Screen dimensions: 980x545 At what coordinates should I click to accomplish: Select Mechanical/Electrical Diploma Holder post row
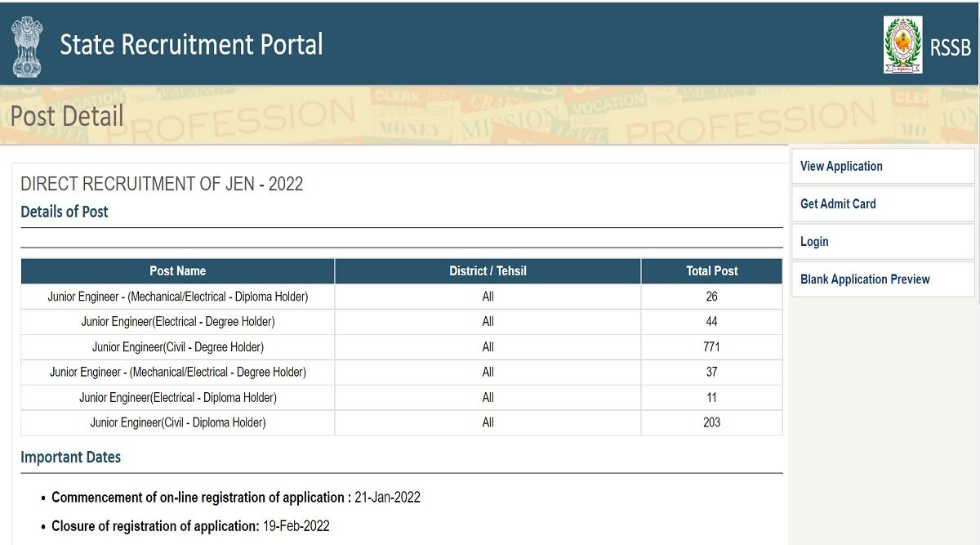point(177,296)
